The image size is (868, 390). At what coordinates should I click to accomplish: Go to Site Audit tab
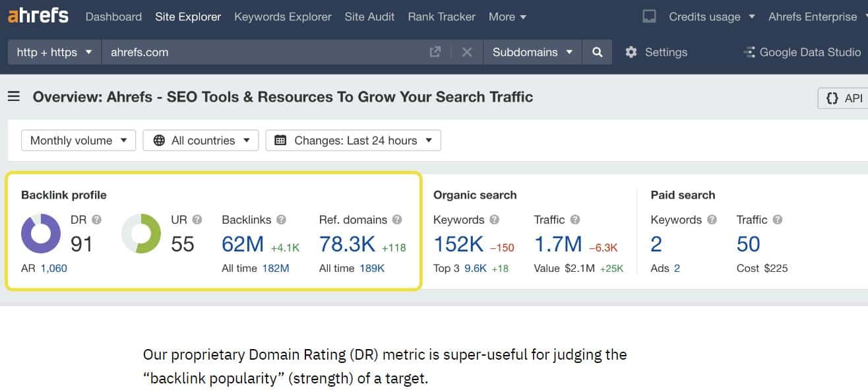(x=369, y=16)
